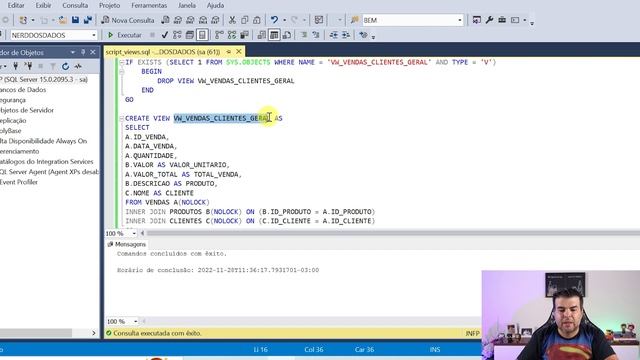Close the Object Explorer panel
Image resolution: width=640 pixels, height=360 pixels.
point(93,52)
